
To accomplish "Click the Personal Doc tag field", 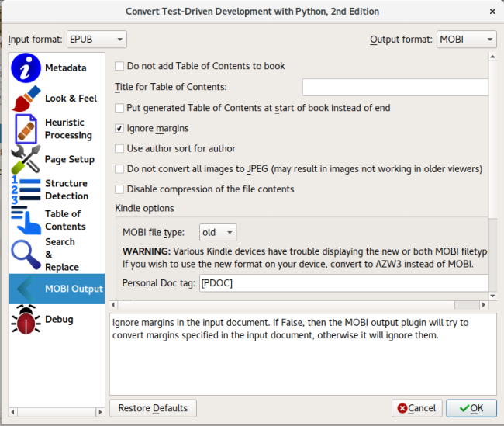I will point(343,283).
